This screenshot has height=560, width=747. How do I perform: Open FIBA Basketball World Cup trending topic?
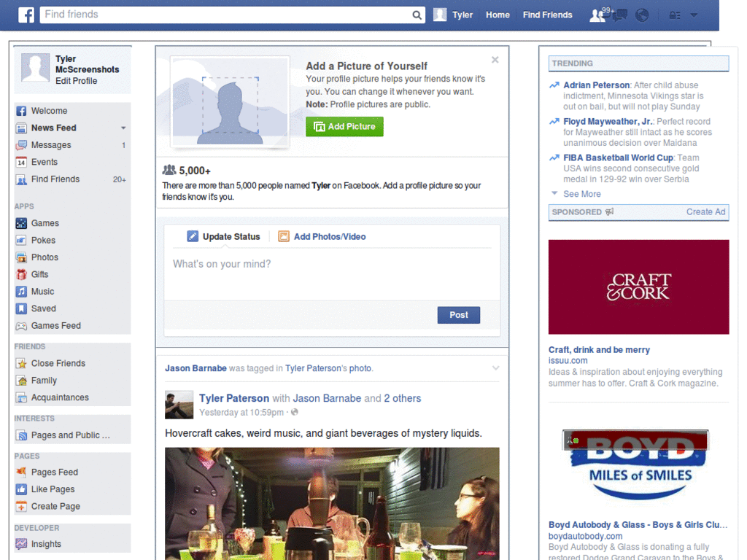pos(618,157)
